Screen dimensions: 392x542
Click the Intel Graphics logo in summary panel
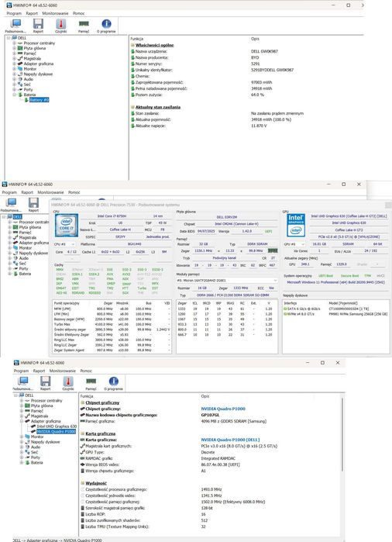point(296,225)
